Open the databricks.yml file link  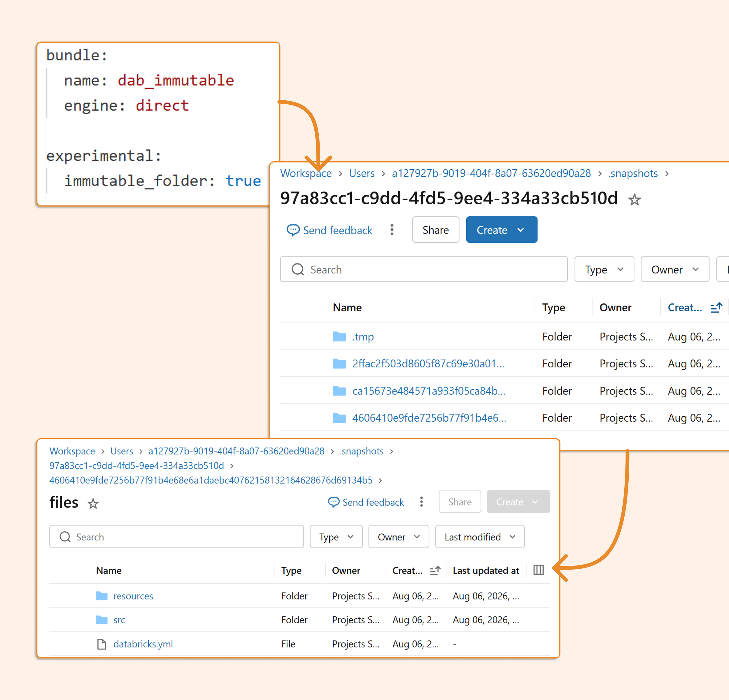click(x=143, y=644)
